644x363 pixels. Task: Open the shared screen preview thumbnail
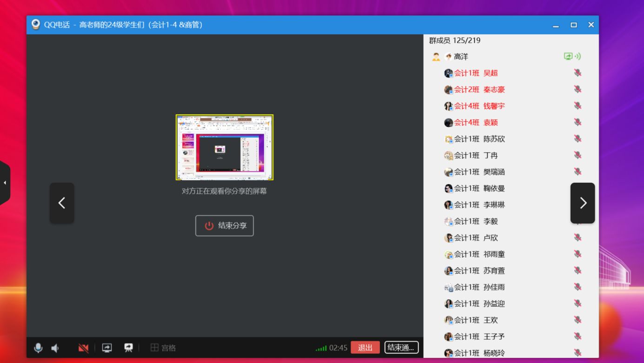(225, 147)
